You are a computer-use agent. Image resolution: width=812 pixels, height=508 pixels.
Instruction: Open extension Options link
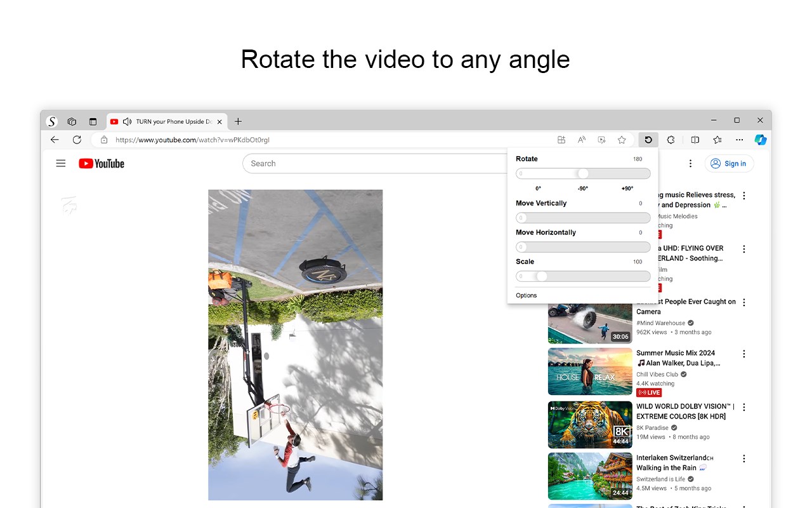526,295
